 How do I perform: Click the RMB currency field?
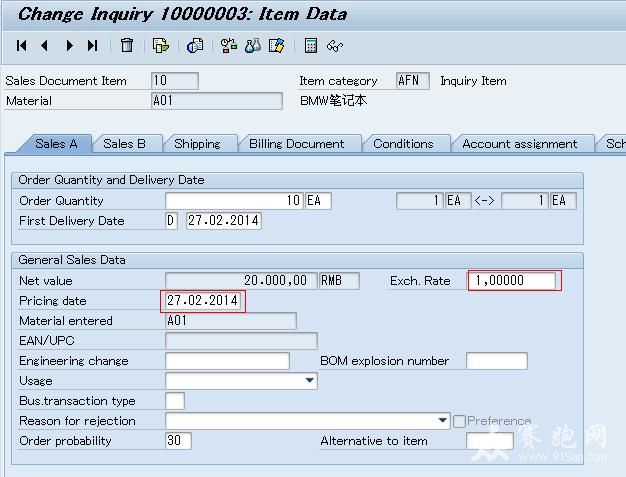[339, 280]
